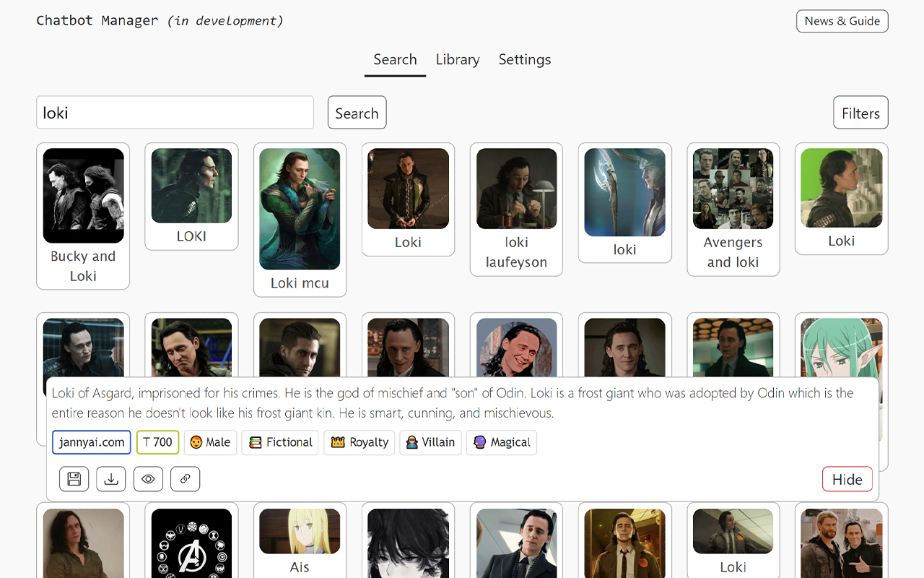Open the jannyai.com source tag

point(91,442)
